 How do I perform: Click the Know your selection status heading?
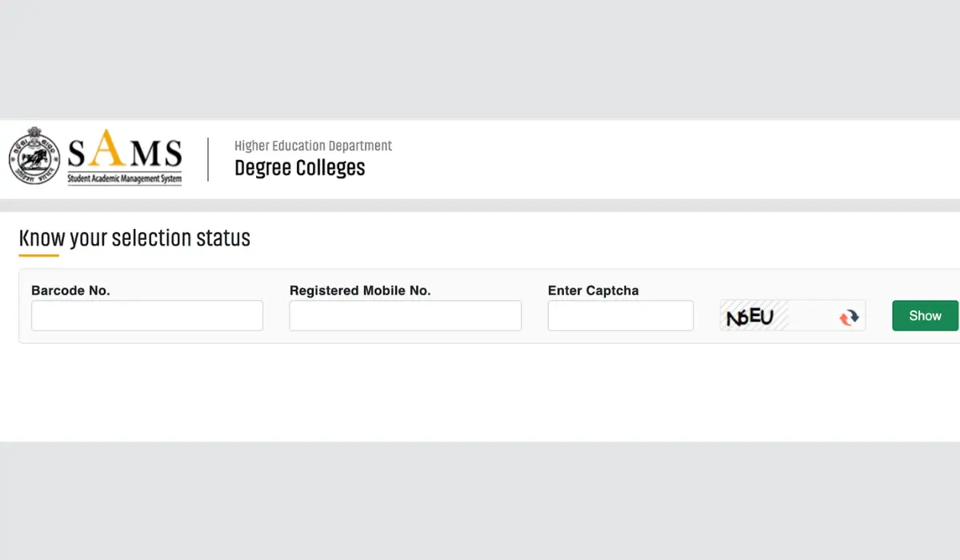coord(134,238)
